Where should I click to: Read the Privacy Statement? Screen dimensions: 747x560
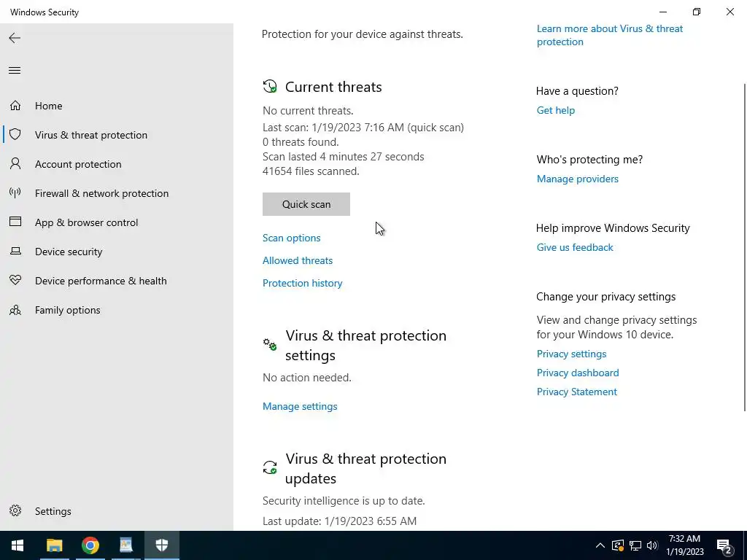(x=577, y=392)
